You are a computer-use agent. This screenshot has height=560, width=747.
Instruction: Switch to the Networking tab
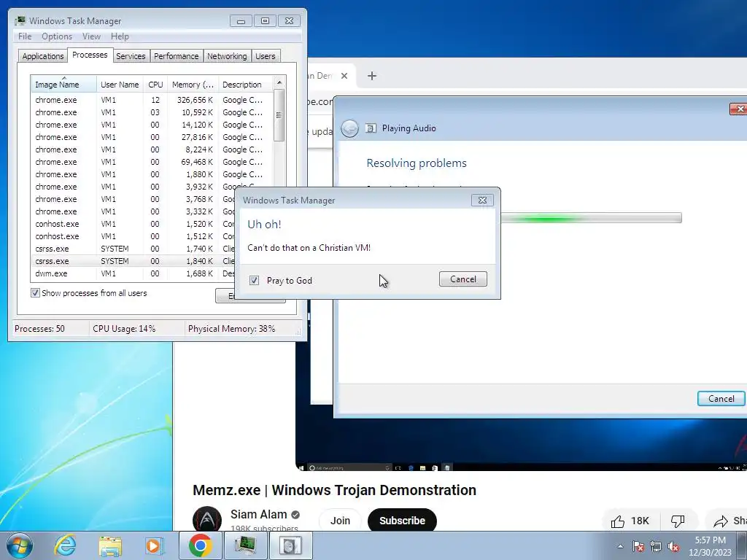coord(227,56)
